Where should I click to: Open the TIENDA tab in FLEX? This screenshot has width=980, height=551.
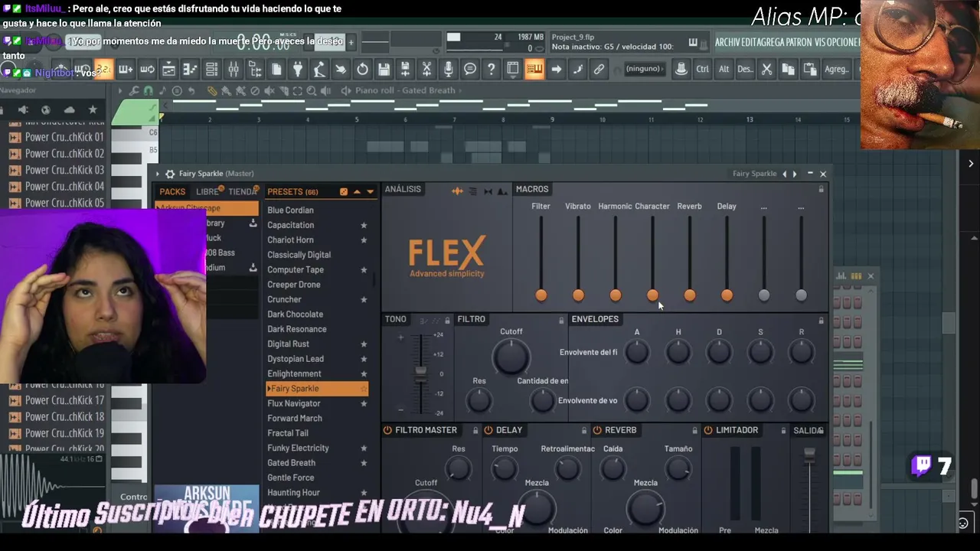pos(243,192)
